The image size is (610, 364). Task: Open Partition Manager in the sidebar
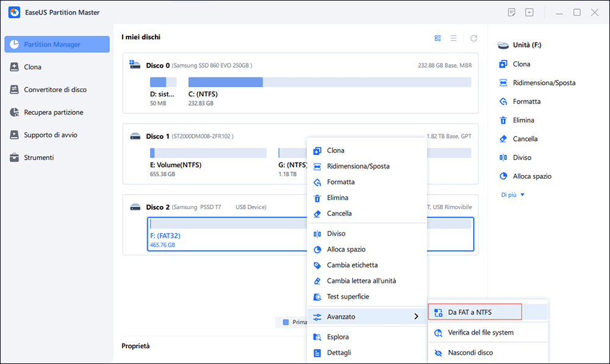(57, 45)
